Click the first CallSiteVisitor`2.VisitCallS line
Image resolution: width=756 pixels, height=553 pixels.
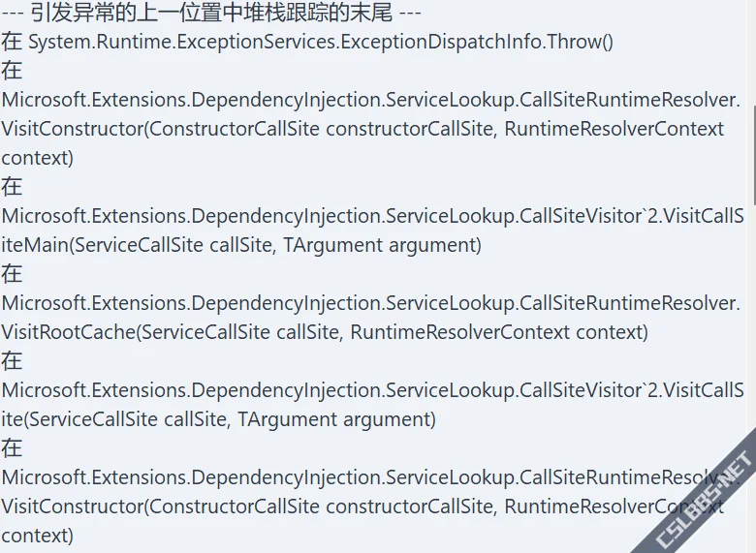[372, 216]
